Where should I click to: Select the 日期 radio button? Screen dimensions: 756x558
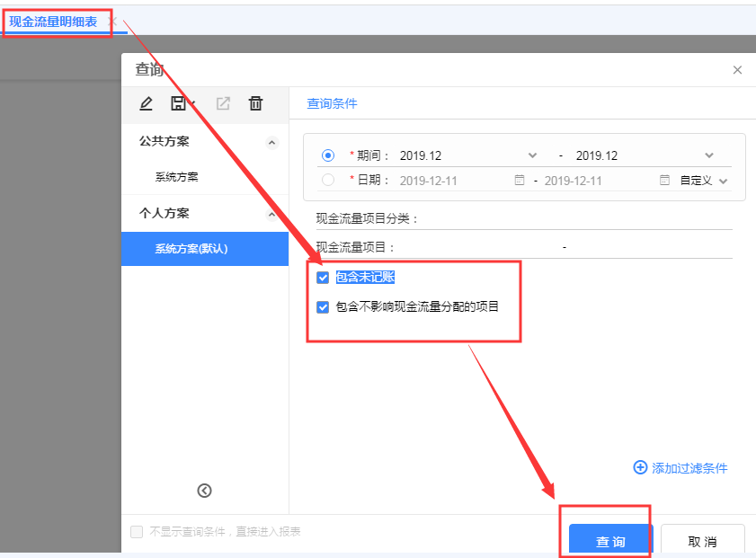point(328,180)
